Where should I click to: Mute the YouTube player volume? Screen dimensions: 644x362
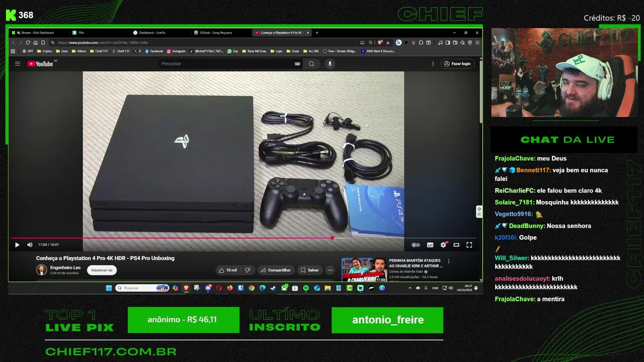30,245
